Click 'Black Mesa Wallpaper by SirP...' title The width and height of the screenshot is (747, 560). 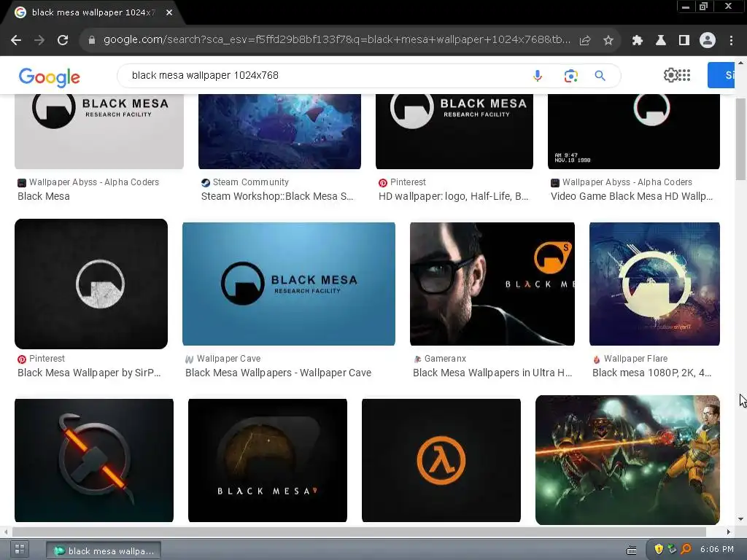pos(89,373)
